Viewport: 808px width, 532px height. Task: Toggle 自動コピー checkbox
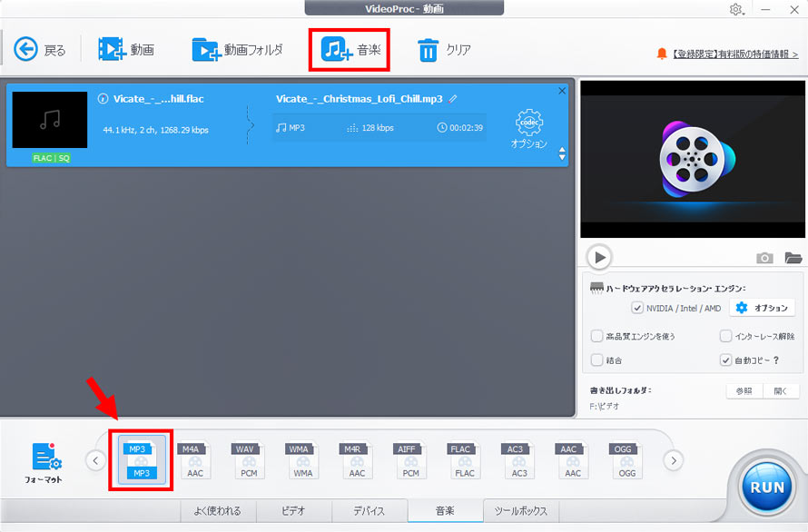725,360
